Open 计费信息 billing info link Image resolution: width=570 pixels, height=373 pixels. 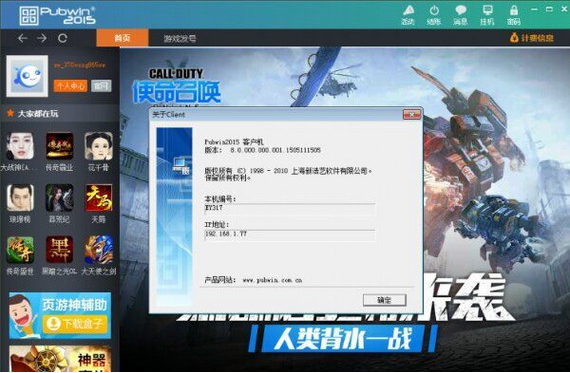tap(532, 38)
